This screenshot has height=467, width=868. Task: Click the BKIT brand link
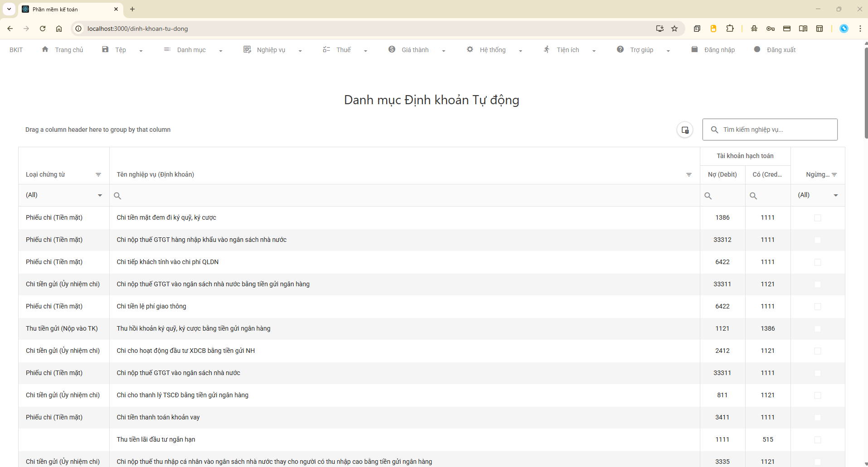pyautogui.click(x=16, y=50)
